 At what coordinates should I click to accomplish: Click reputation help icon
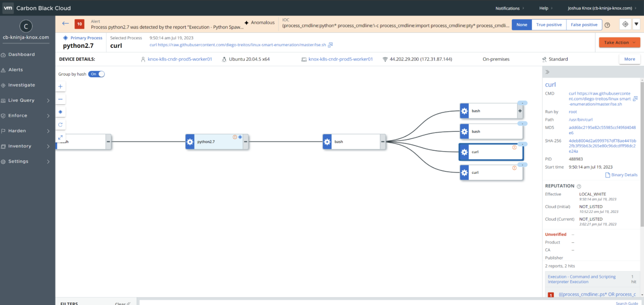(579, 186)
